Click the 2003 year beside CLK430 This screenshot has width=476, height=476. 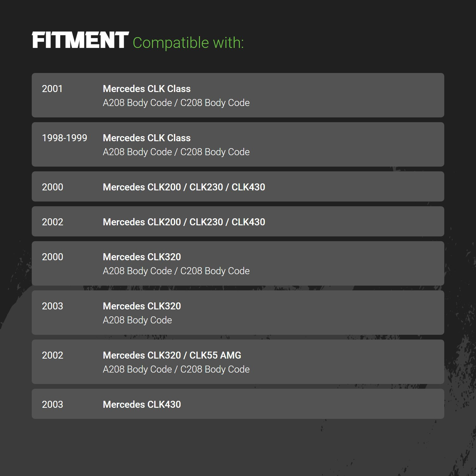(x=52, y=405)
